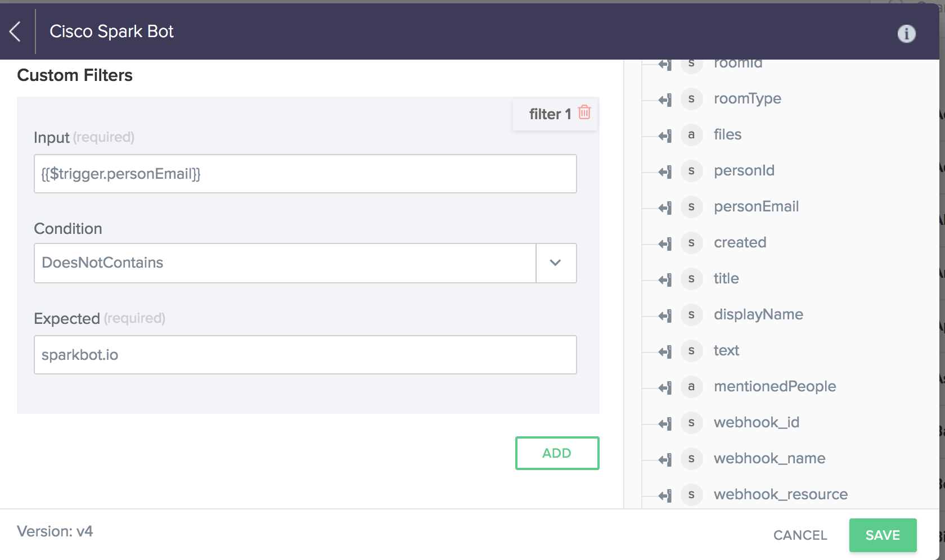Insert roomType via its arrow icon

[x=665, y=100]
